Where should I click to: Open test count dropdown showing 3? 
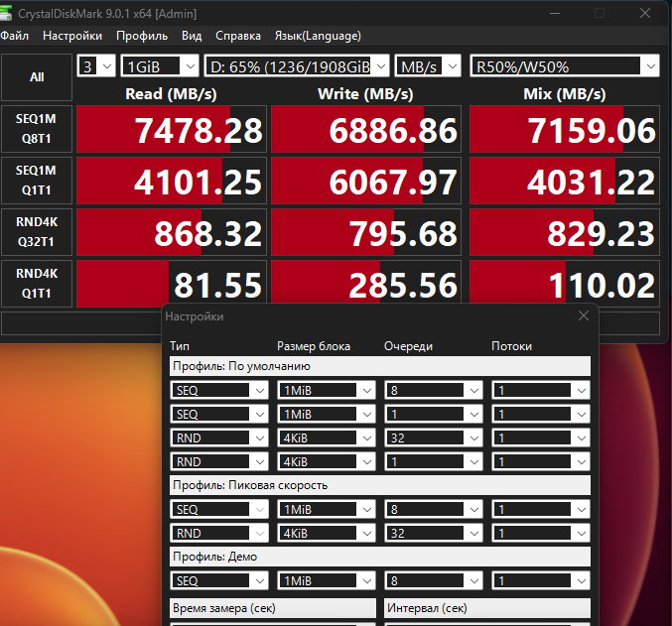(x=96, y=66)
